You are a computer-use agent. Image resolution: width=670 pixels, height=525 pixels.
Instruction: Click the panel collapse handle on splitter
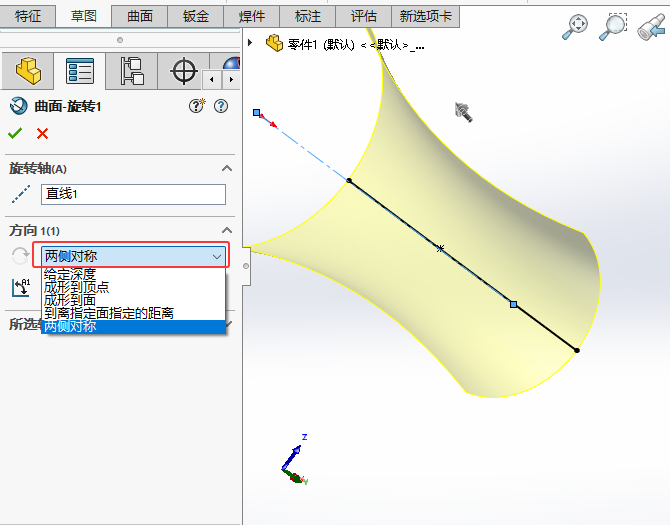[x=246, y=266]
